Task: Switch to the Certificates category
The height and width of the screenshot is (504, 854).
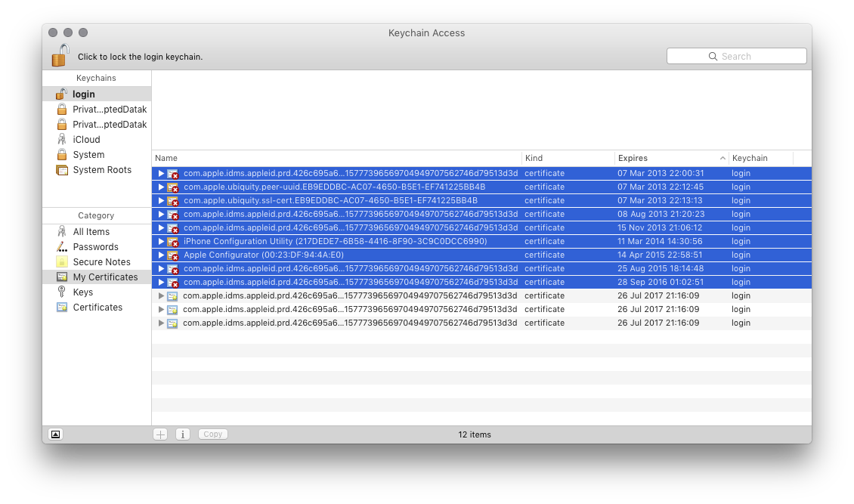Action: coord(97,307)
